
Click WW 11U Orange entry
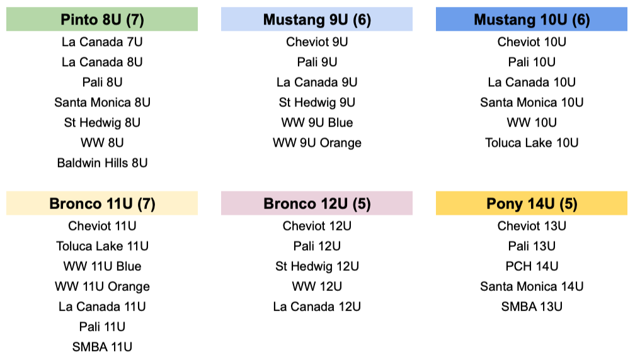(x=102, y=287)
